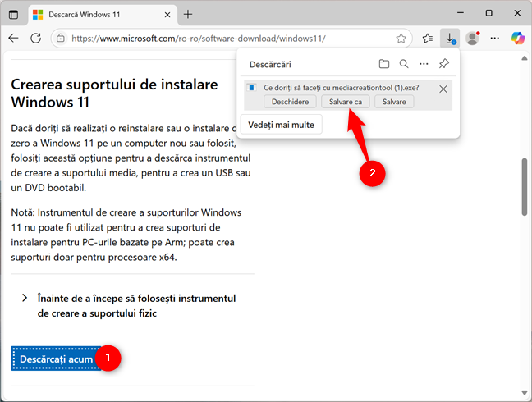Image resolution: width=532 pixels, height=402 pixels.
Task: Choose Salvare ca for the download
Action: click(x=345, y=102)
